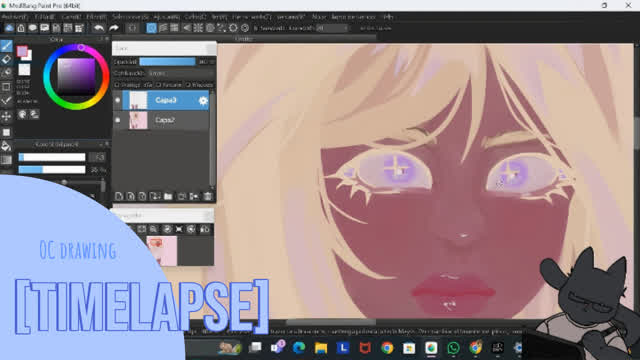Toggle the clipping checkbox in layer panel

(158, 85)
